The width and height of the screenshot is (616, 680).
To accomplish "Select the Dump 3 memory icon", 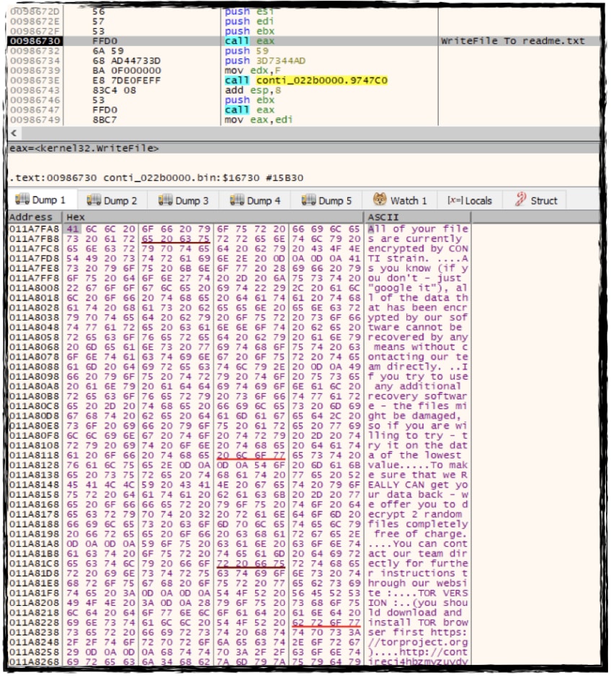I will point(166,200).
